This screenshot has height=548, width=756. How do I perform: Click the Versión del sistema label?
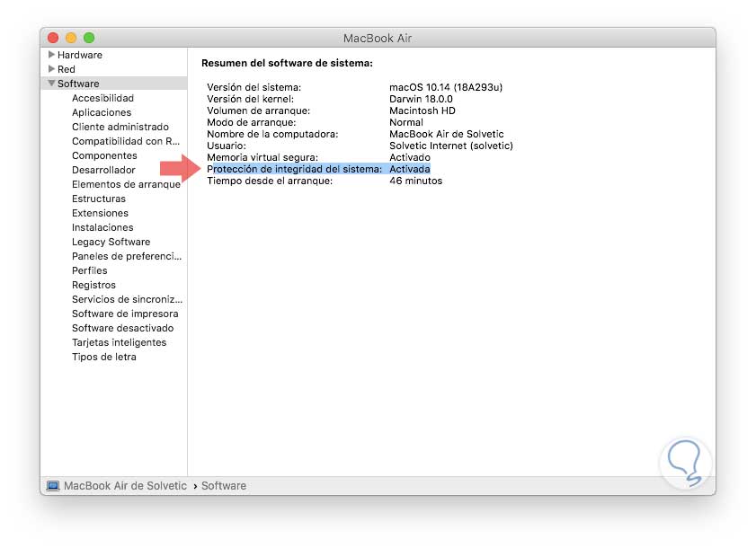[253, 87]
